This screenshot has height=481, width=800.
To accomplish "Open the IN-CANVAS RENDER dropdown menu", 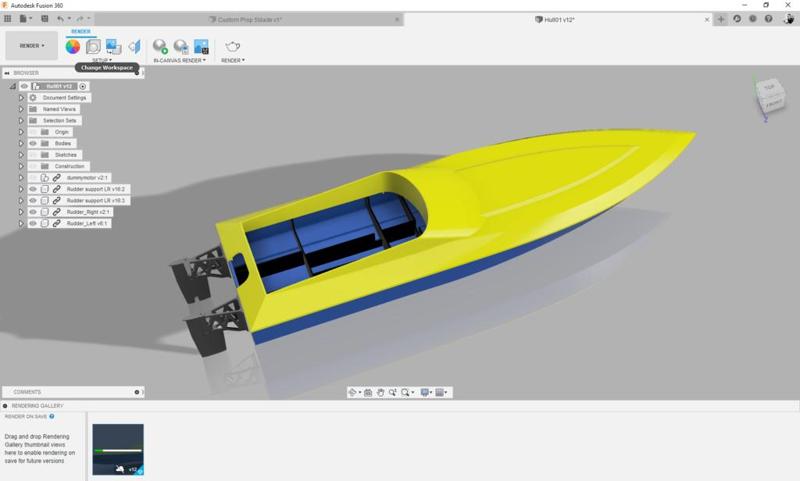I will click(x=180, y=60).
